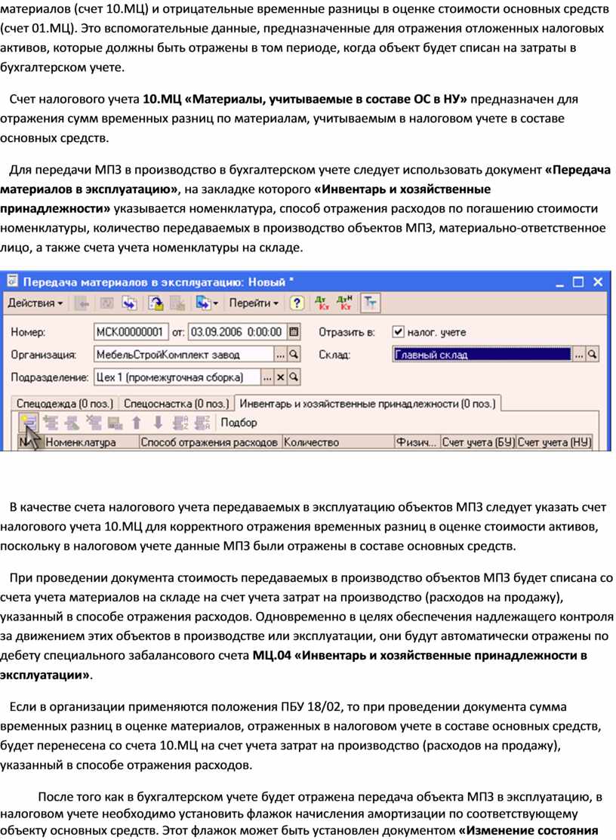616x840 pixels.
Task: Click the Номер field MCK00000001
Action: pyautogui.click(x=131, y=332)
